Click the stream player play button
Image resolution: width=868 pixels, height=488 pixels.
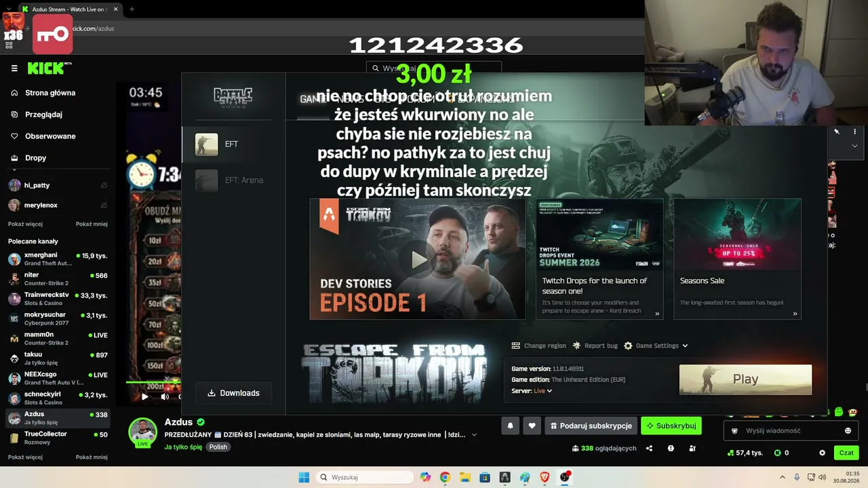coord(144,396)
